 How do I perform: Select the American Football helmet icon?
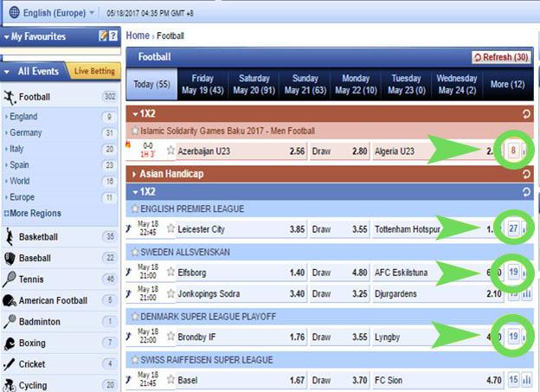[x=10, y=300]
